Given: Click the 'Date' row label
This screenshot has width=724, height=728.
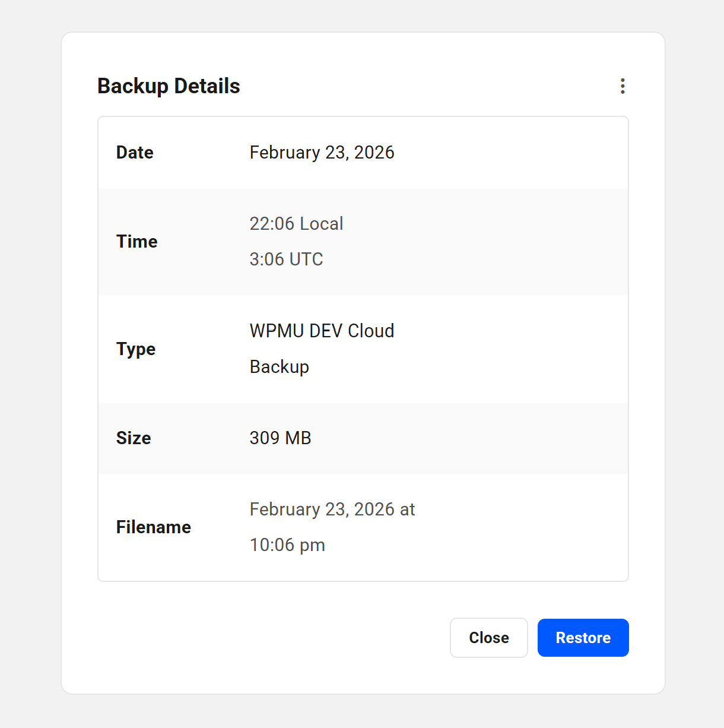Looking at the screenshot, I should 135,153.
